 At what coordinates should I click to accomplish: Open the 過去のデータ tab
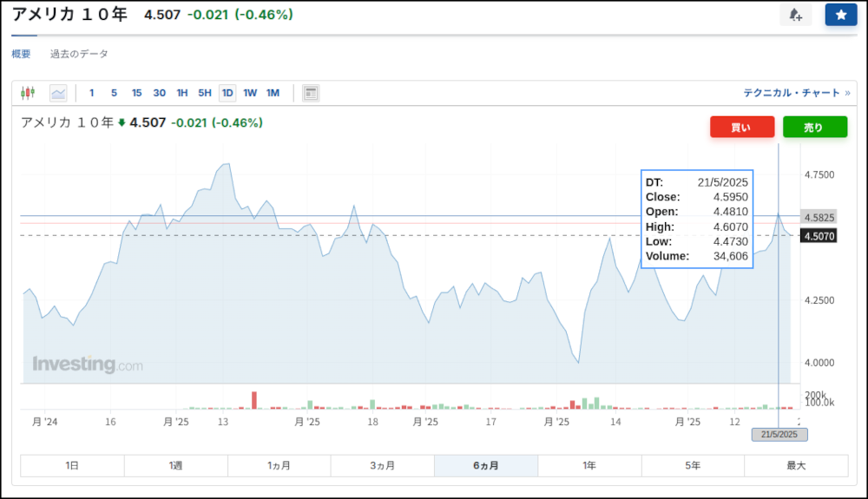[79, 54]
